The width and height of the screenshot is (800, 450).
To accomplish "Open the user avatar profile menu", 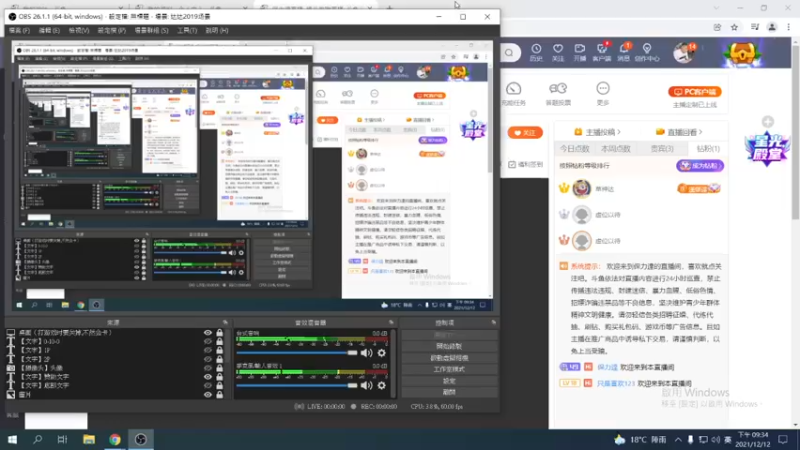I will coord(683,53).
